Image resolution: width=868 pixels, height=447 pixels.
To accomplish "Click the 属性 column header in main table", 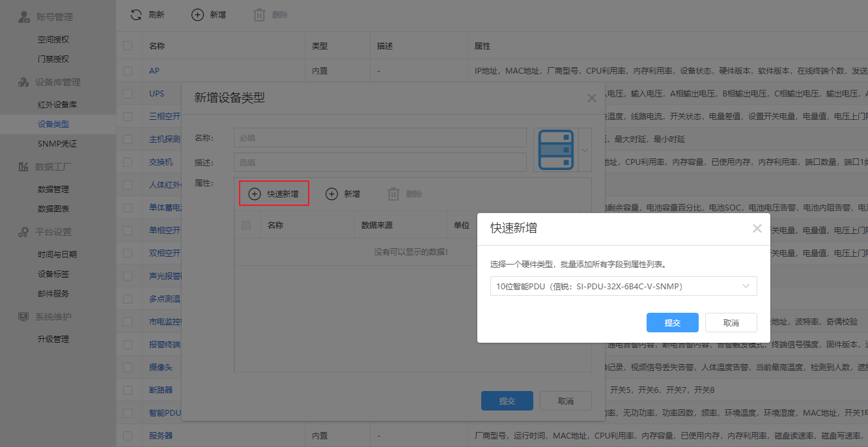I will 483,46.
